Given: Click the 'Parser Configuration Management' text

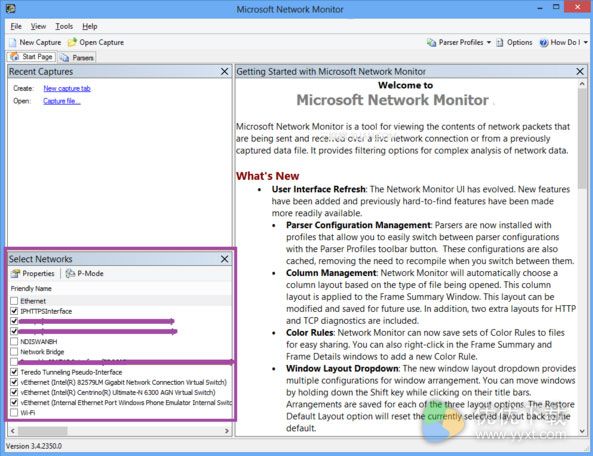Looking at the screenshot, I should [358, 225].
